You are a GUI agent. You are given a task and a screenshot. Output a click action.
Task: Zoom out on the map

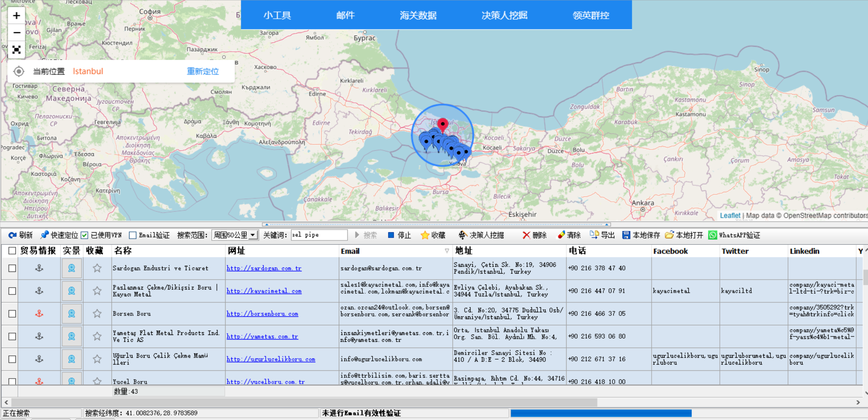(16, 33)
